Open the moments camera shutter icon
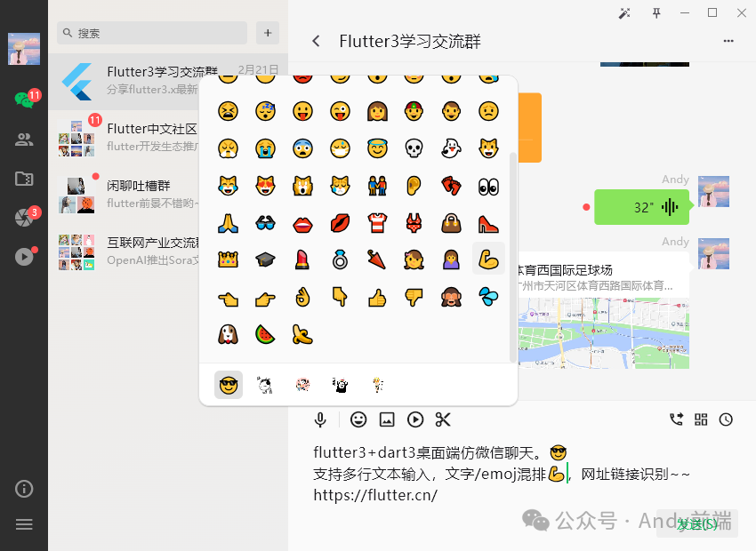756x551 pixels. click(x=24, y=218)
